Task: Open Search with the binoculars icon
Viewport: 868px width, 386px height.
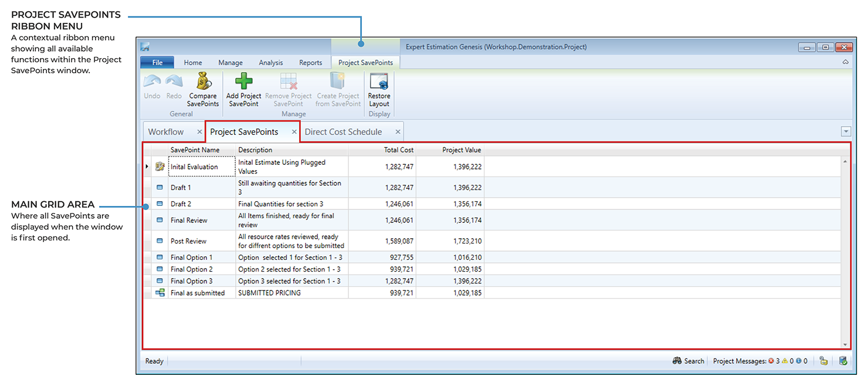Action: [x=677, y=361]
